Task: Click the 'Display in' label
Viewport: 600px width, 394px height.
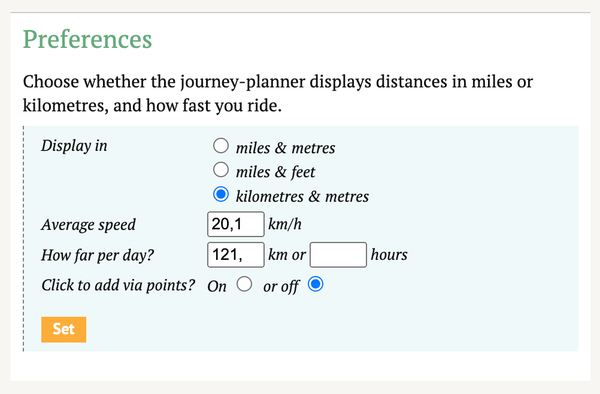Action: [x=74, y=146]
